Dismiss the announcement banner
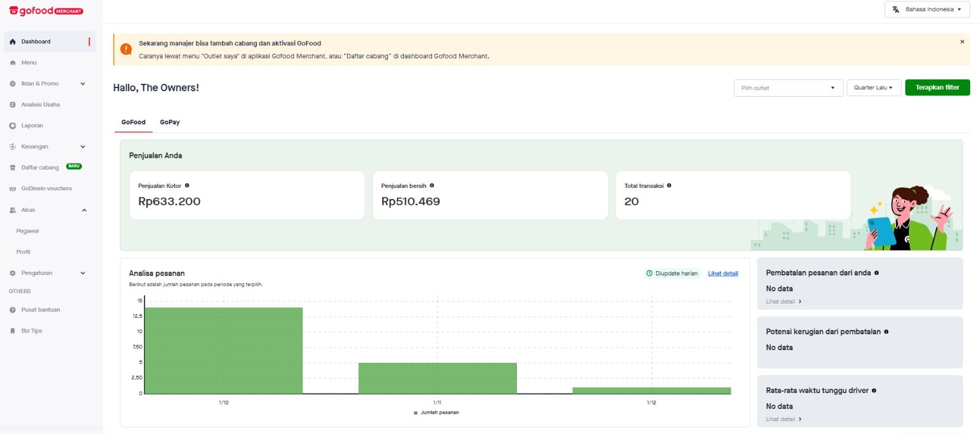980x434 pixels. [962, 42]
